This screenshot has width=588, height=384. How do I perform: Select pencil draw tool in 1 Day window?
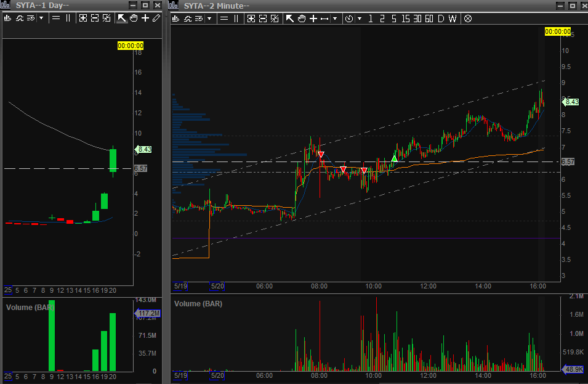point(157,18)
